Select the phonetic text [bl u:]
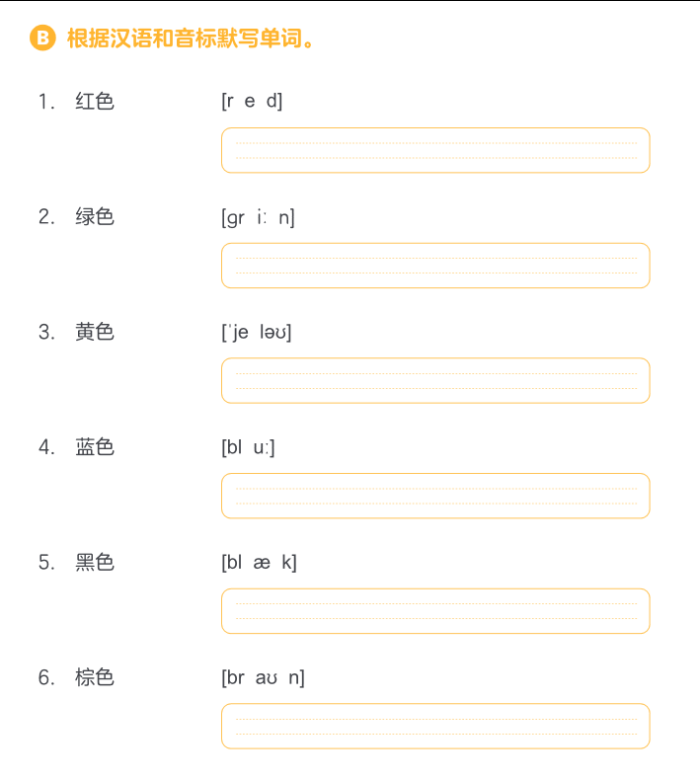 248,447
